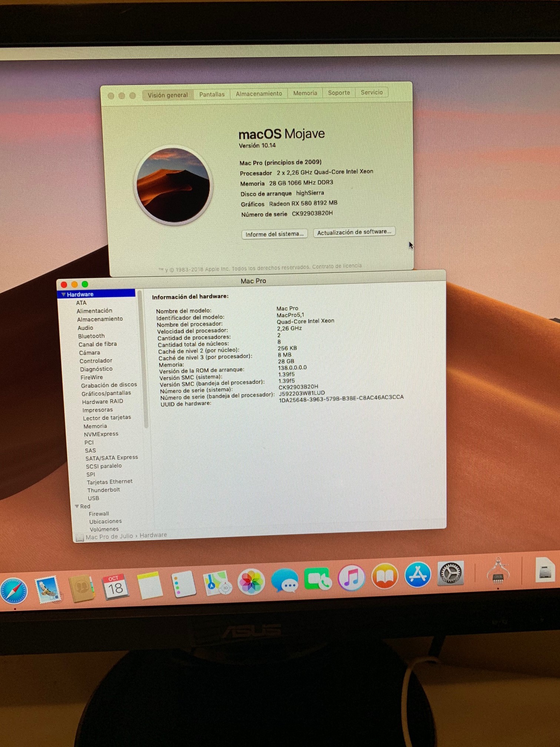Launch the Mail app in Dock
This screenshot has height=747, width=560.
[x=48, y=589]
